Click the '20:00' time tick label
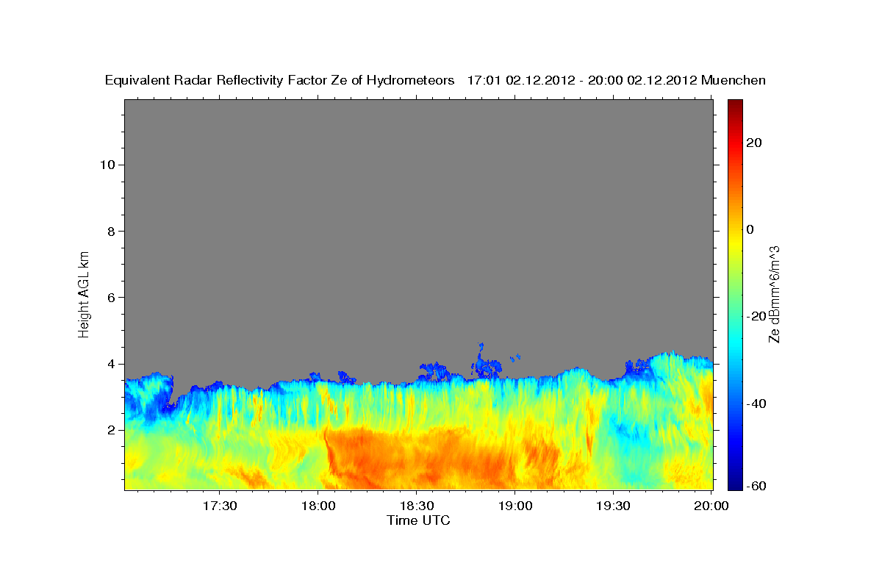Image resolution: width=882 pixels, height=588 pixels. pos(711,506)
